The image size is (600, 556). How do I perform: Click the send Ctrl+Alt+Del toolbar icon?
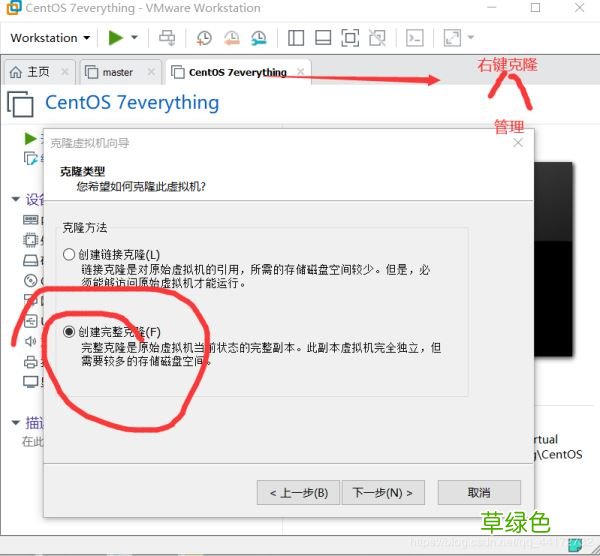point(167,38)
